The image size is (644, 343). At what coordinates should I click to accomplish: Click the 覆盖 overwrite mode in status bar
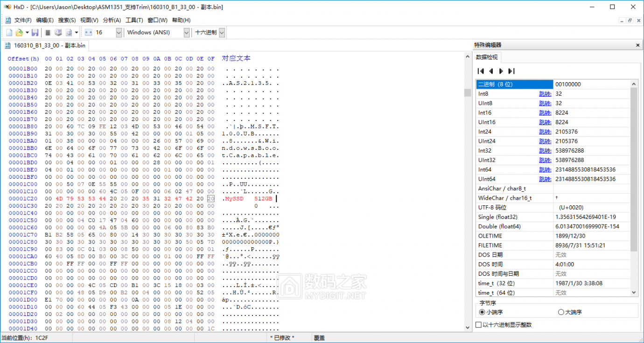(x=319, y=337)
